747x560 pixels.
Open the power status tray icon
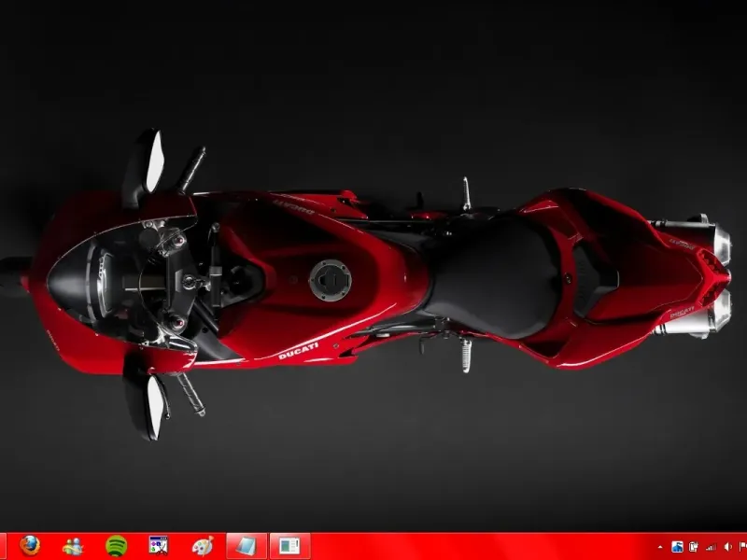click(x=693, y=546)
